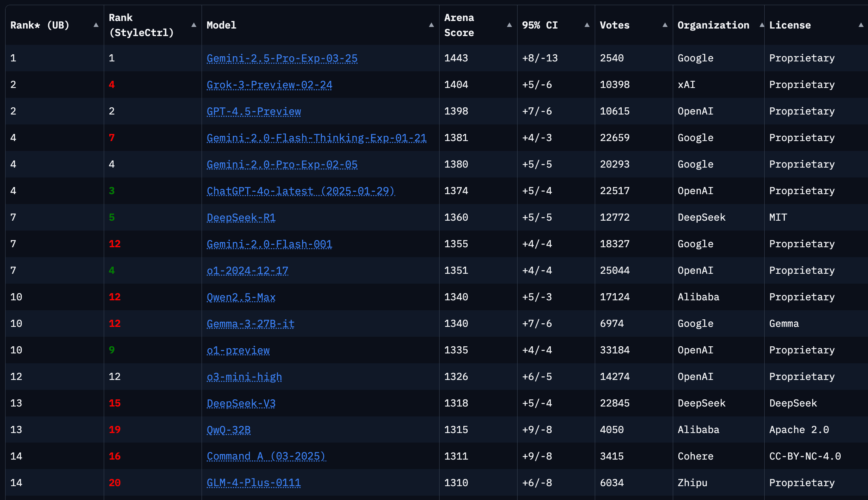Open the Qwen2.5-Max model link
868x500 pixels.
241,297
